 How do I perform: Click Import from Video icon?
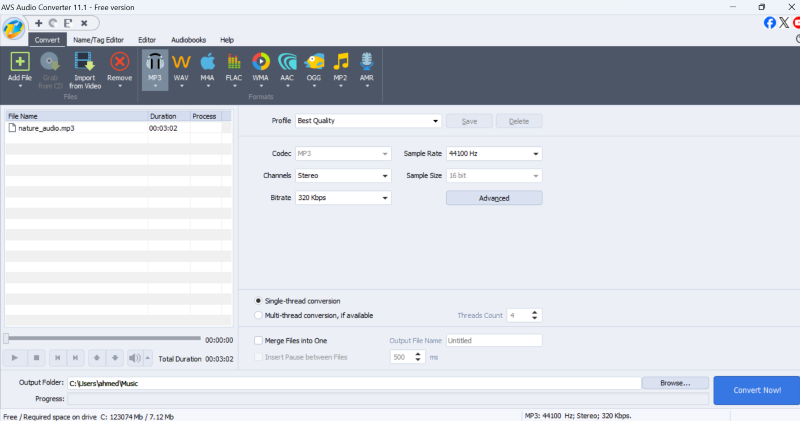pyautogui.click(x=85, y=63)
